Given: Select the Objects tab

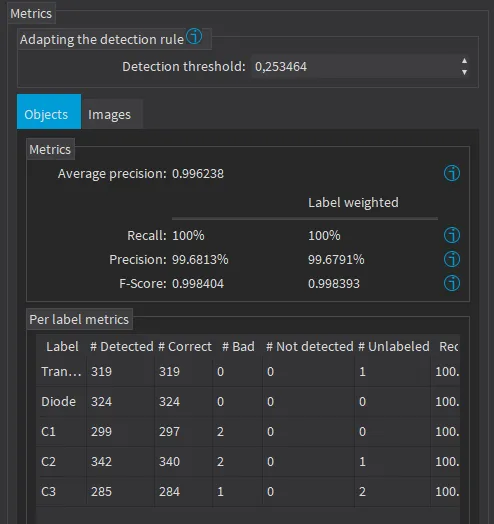Looking at the screenshot, I should click(49, 111).
